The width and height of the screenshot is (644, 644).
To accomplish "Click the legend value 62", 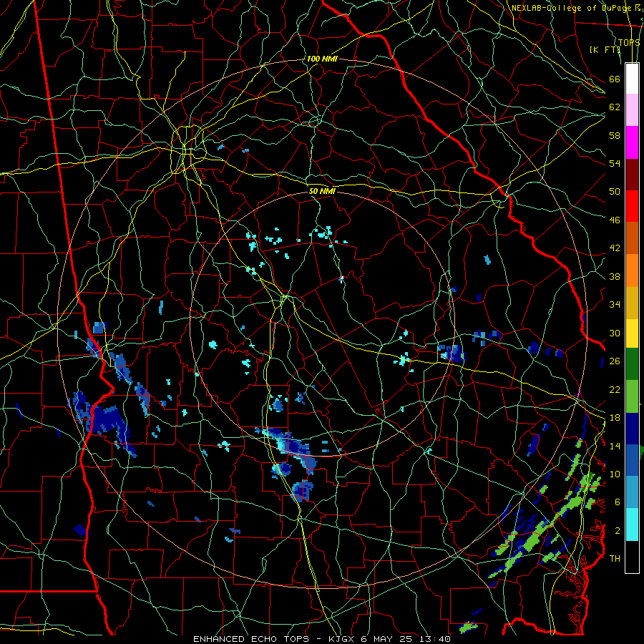I will tap(615, 107).
